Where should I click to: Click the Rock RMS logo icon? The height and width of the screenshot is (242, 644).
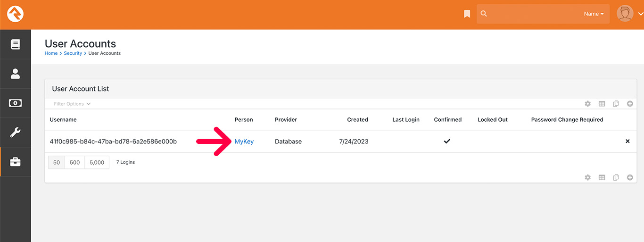pyautogui.click(x=15, y=14)
